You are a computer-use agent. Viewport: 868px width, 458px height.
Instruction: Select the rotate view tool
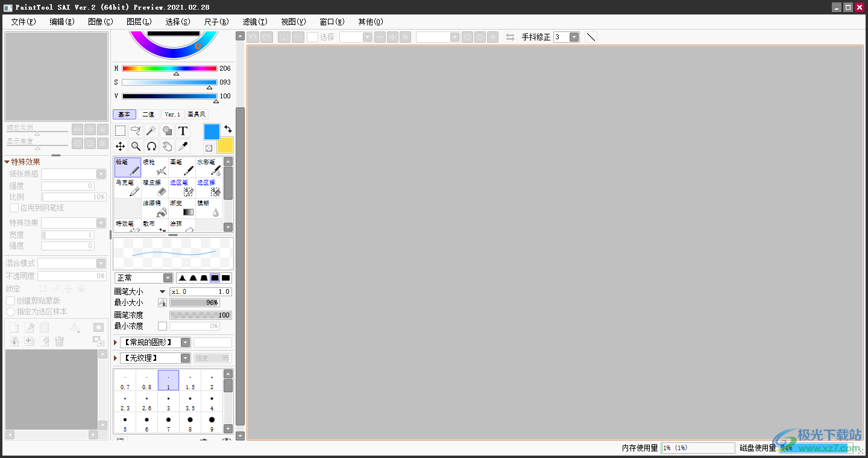coord(152,146)
